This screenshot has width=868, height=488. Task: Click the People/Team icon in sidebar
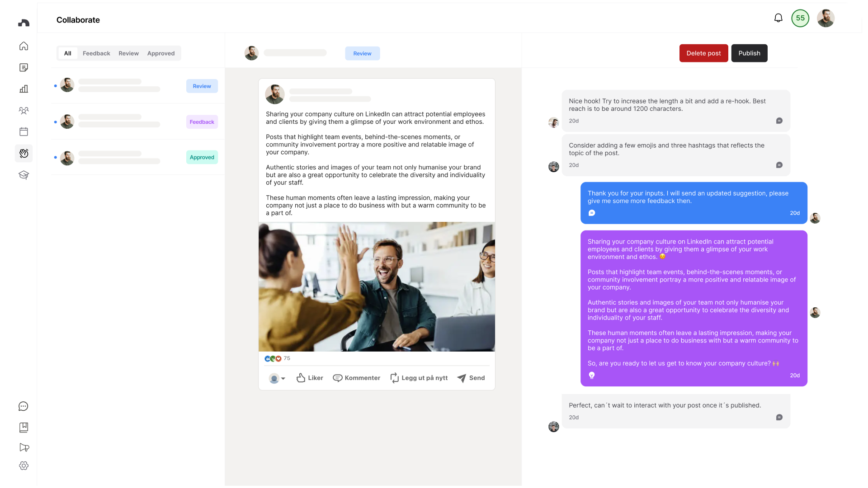click(x=24, y=110)
